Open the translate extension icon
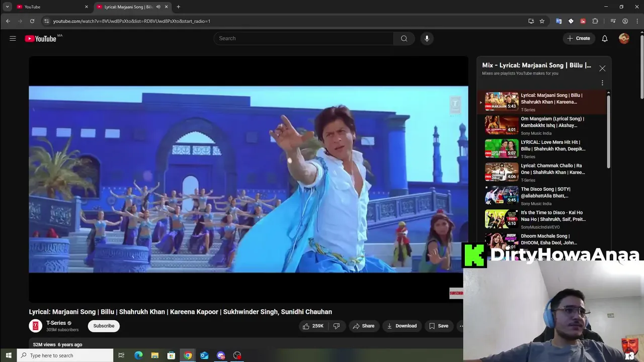 tap(558, 21)
